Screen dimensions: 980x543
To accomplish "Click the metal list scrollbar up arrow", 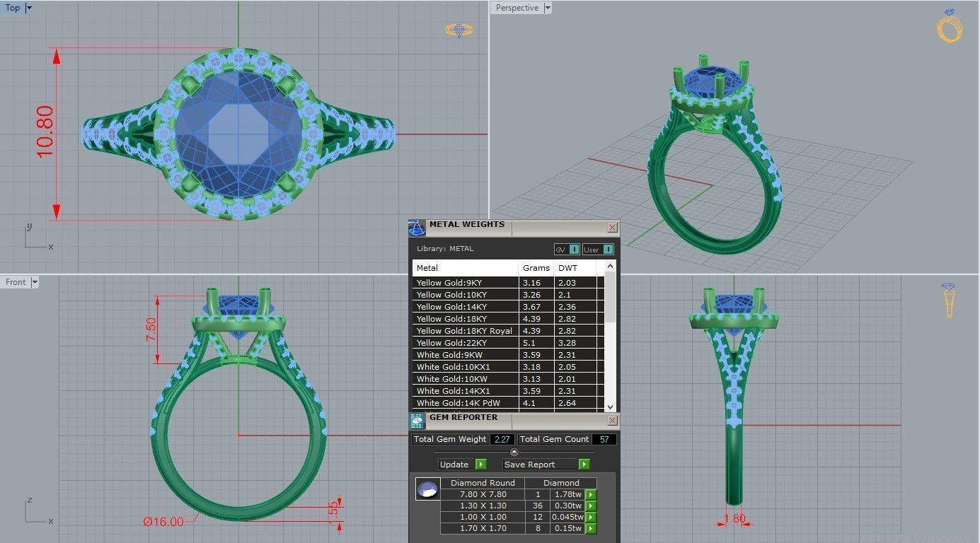I will tap(610, 265).
